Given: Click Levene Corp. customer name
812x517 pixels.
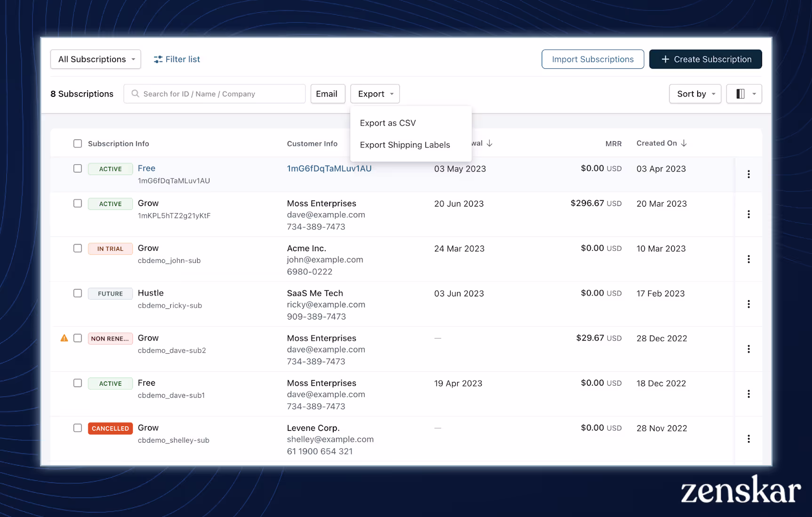Looking at the screenshot, I should (x=313, y=428).
